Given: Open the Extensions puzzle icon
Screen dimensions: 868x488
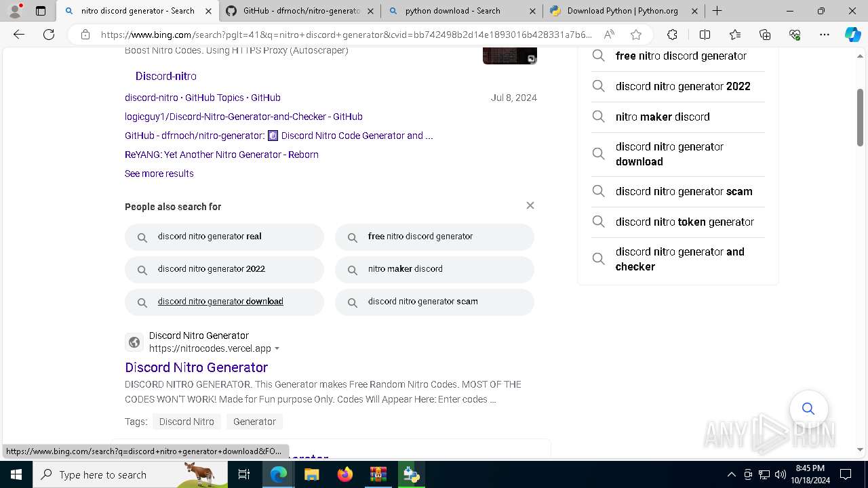Looking at the screenshot, I should pos(672,35).
